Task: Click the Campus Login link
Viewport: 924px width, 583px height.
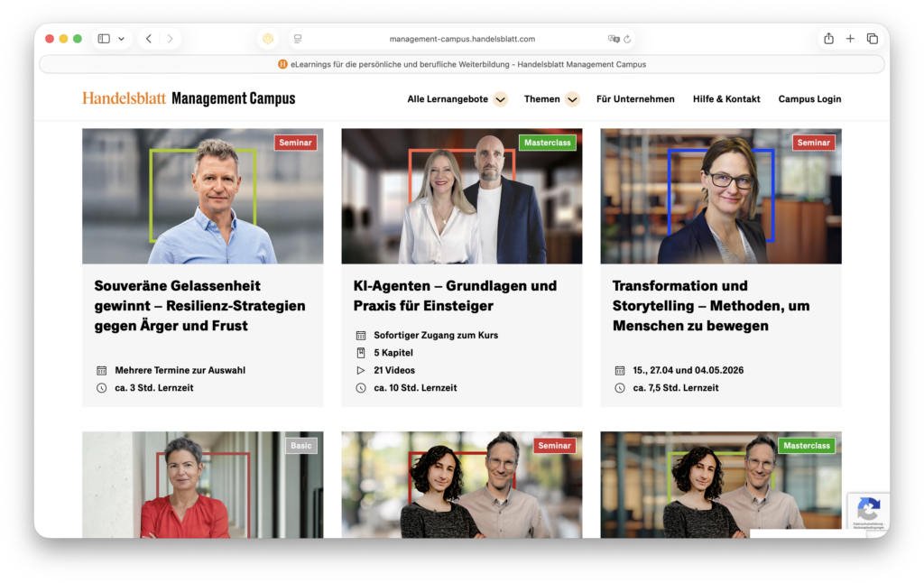Action: 809,99
